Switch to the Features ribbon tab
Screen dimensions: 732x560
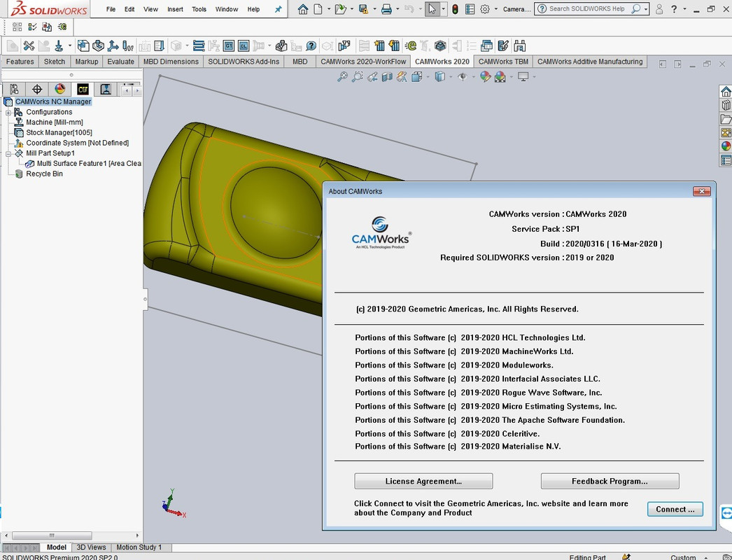point(20,62)
